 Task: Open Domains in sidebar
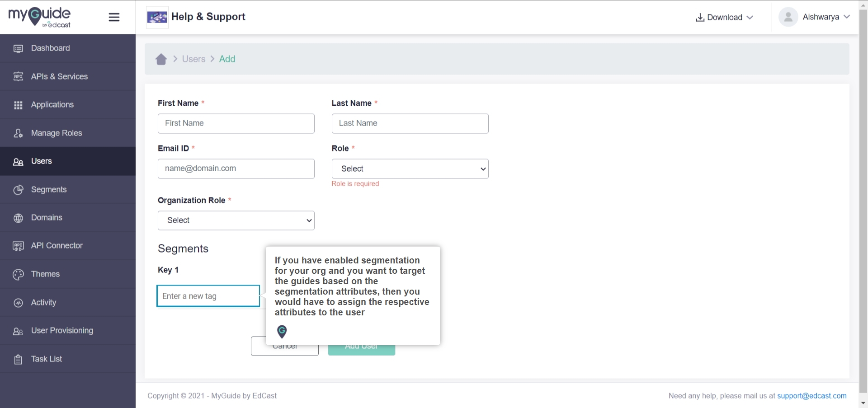click(x=68, y=218)
